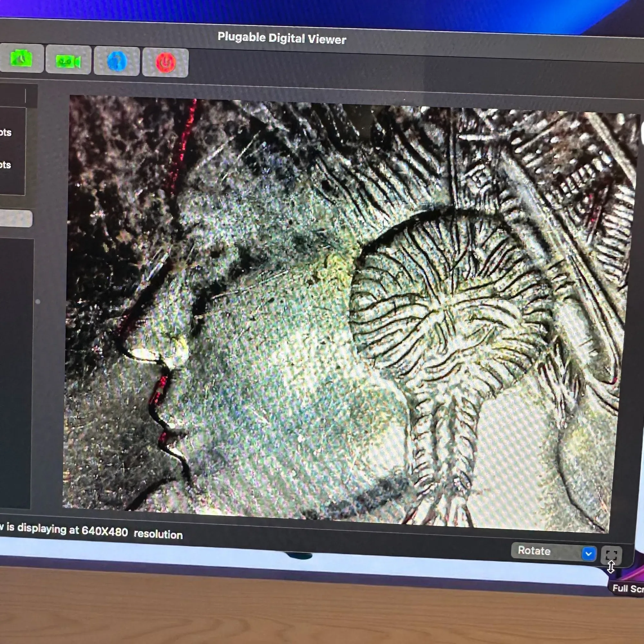This screenshot has width=644, height=644.
Task: Open help with the blue question mark icon
Action: pos(117,62)
